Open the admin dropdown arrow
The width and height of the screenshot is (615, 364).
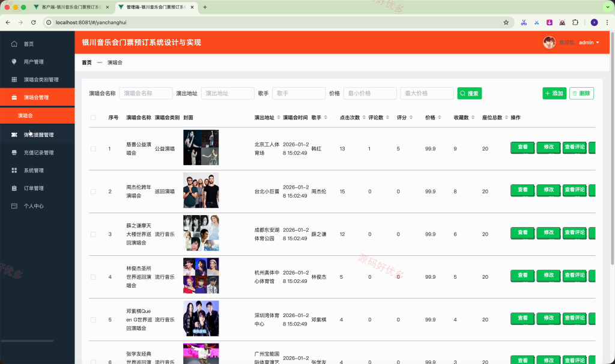coord(598,43)
